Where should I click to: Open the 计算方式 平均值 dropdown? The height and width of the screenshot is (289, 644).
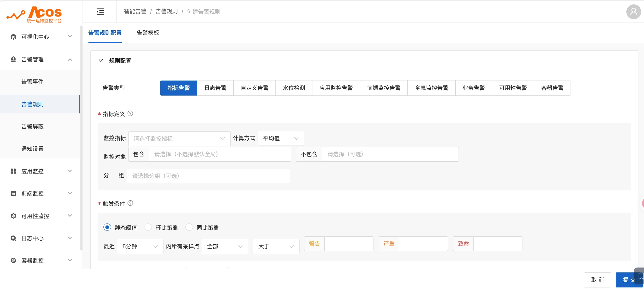[281, 138]
